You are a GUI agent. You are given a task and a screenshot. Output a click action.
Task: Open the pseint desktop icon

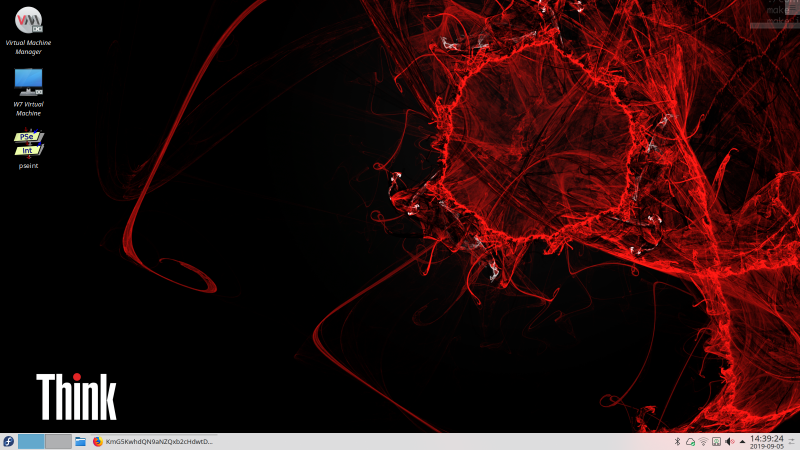[x=28, y=144]
